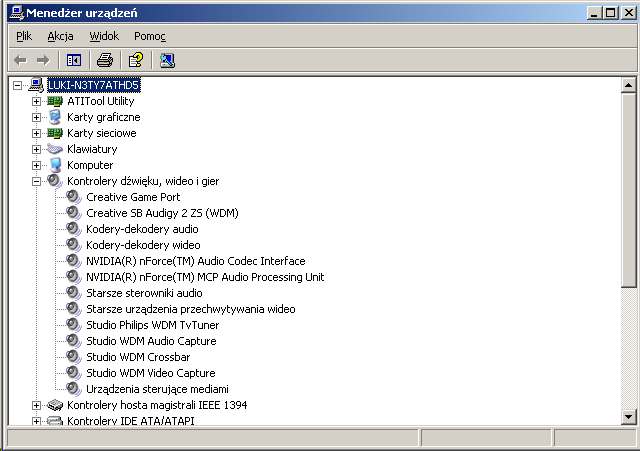640x451 pixels.
Task: Collapse Kontrolery dźwięku, wideo i gier
Action: pos(36,181)
